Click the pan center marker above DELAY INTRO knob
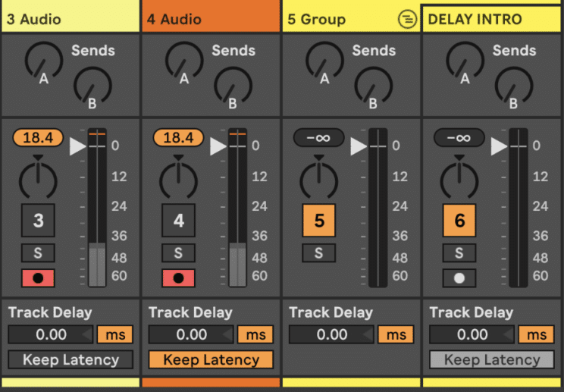Viewport: 564px width, 392px height. pyautogui.click(x=459, y=158)
